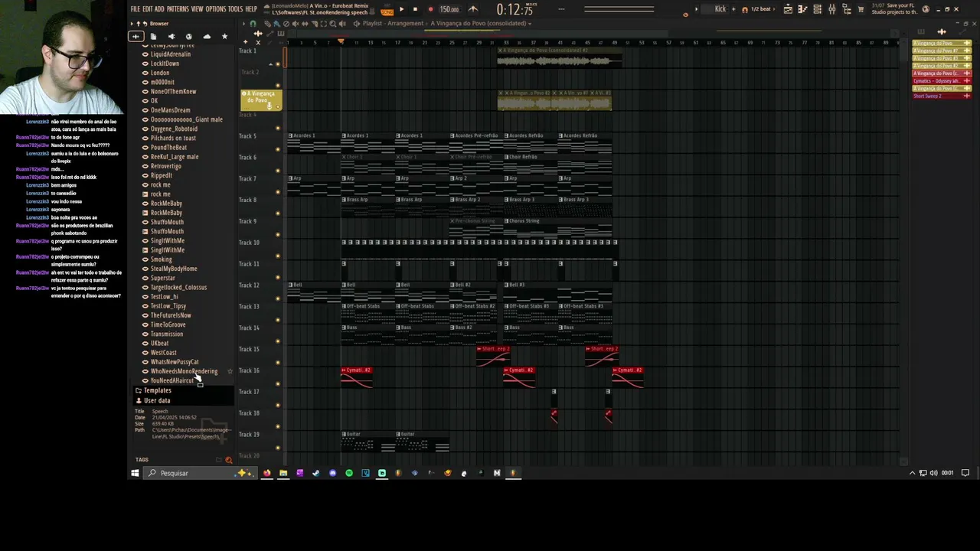The width and height of the screenshot is (980, 551).
Task: Click the globe icon beside the news text
Action: (926, 9)
